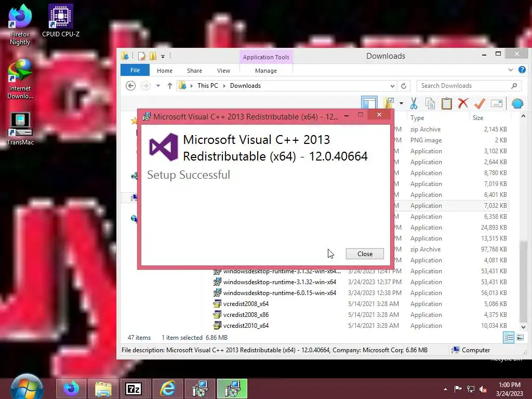Screen dimensions: 532x399
Task: Click the Rename (mail-like) toolbar icon
Action: click(x=496, y=103)
